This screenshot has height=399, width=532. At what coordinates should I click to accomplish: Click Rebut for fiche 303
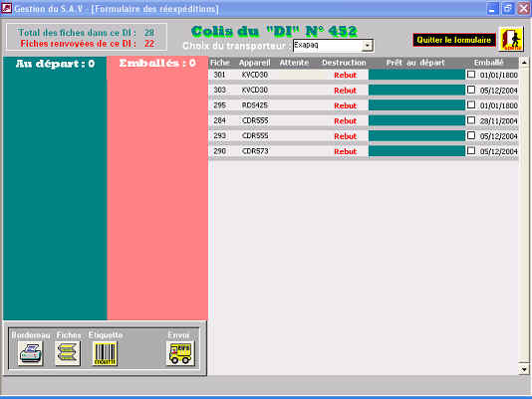[x=345, y=91]
